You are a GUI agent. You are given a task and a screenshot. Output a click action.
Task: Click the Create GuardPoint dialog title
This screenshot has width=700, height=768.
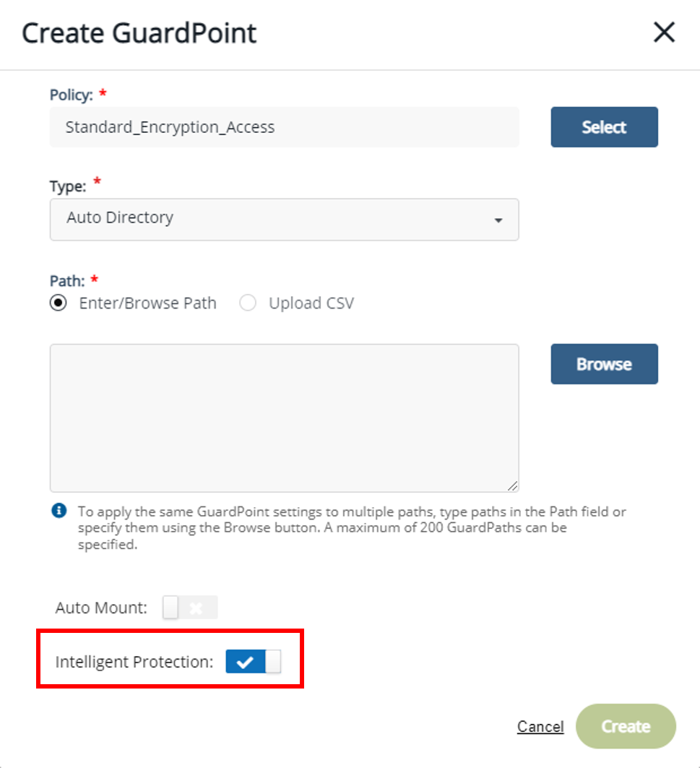(x=139, y=33)
